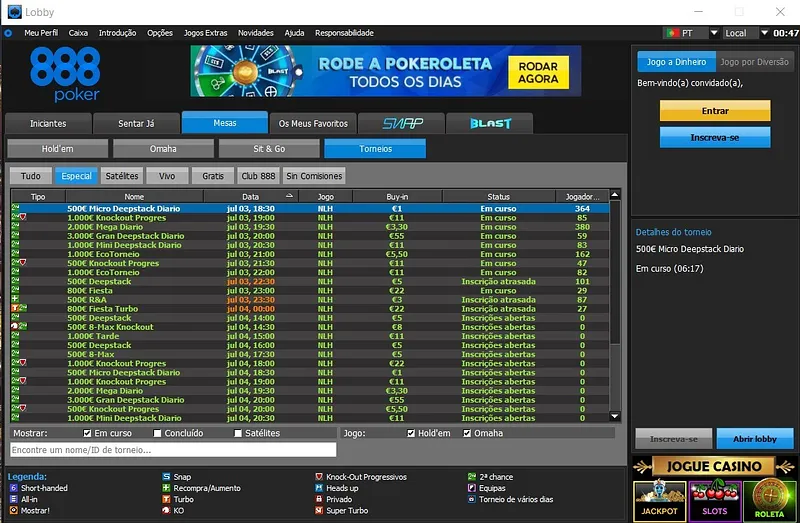Screen dimensions: 800x523
Task: Uncheck the Em curso filter checkbox
Action: [87, 433]
